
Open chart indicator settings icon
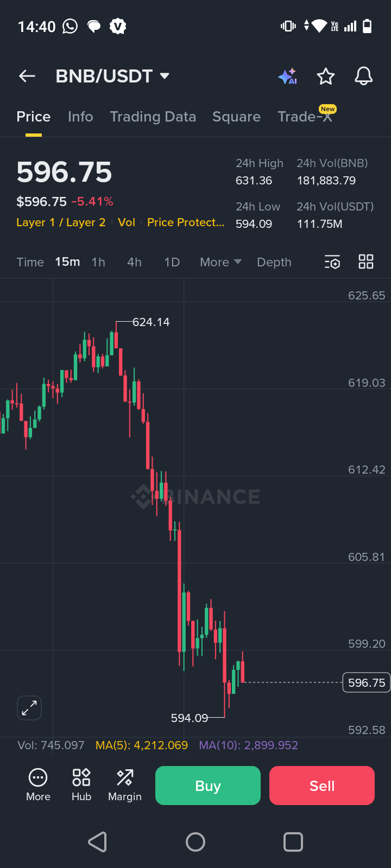tap(332, 262)
